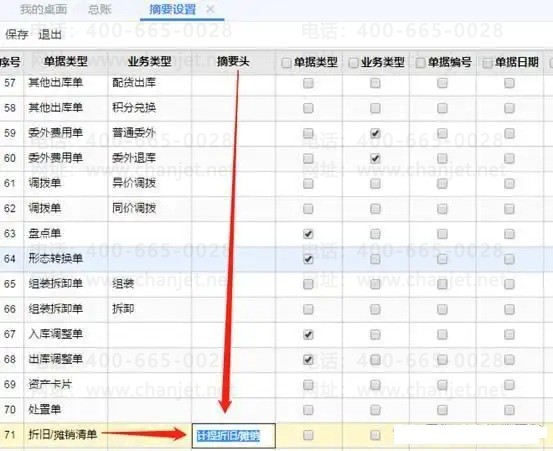
Task: Toggle the 单据编号 header checkbox
Action: pos(420,63)
